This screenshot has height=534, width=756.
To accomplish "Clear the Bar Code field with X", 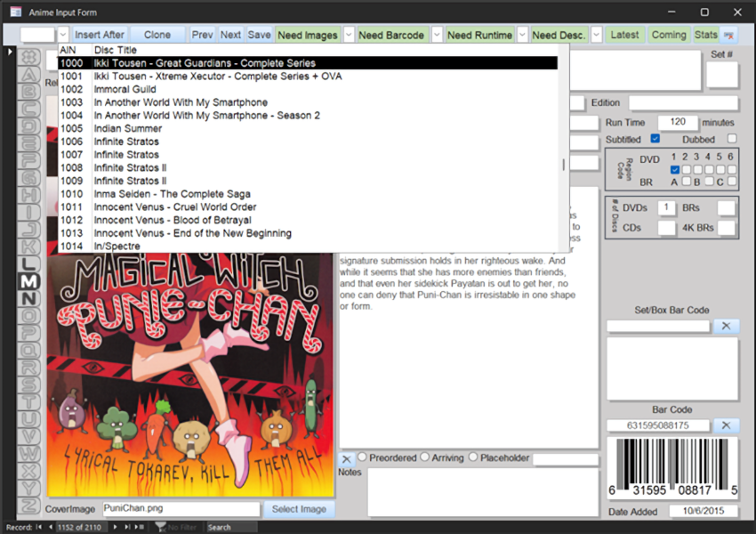I will point(726,425).
